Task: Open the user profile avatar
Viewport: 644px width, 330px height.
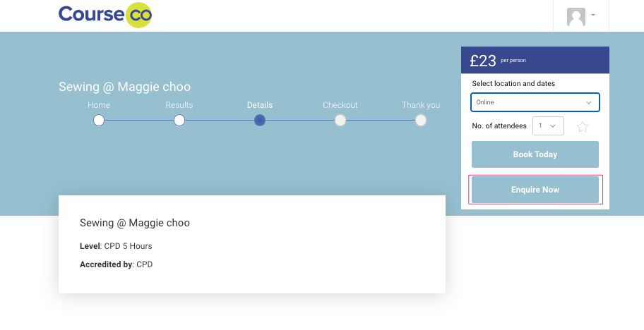Action: (576, 16)
